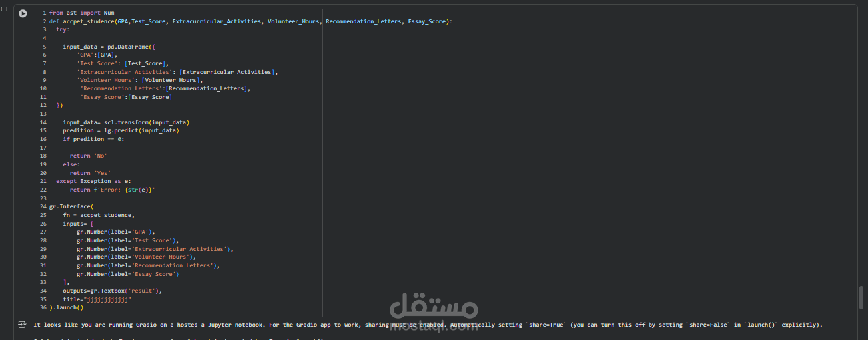Viewport: 868px width, 340px height.
Task: Click the "outputs=gr.Textbox('result')," line
Action: [x=113, y=291]
